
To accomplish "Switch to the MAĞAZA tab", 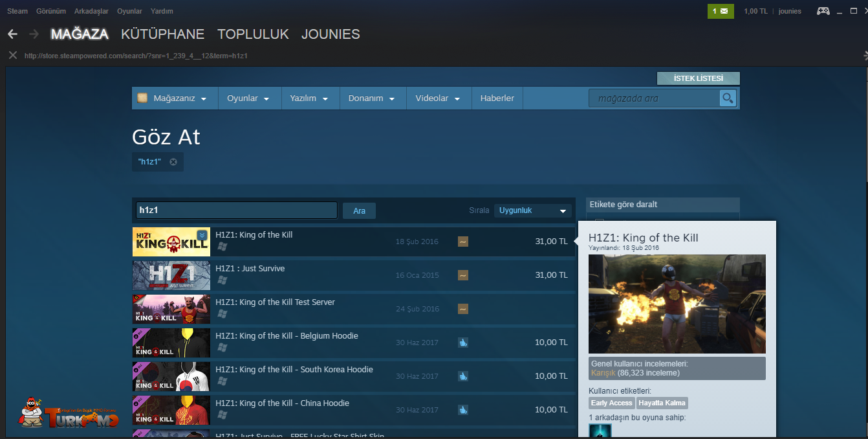I will [80, 34].
